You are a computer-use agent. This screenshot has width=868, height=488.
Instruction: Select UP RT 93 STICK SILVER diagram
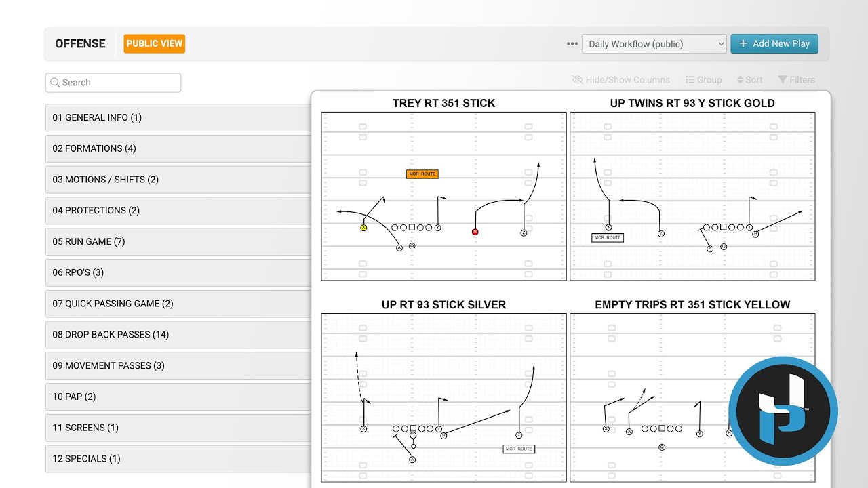(x=443, y=397)
